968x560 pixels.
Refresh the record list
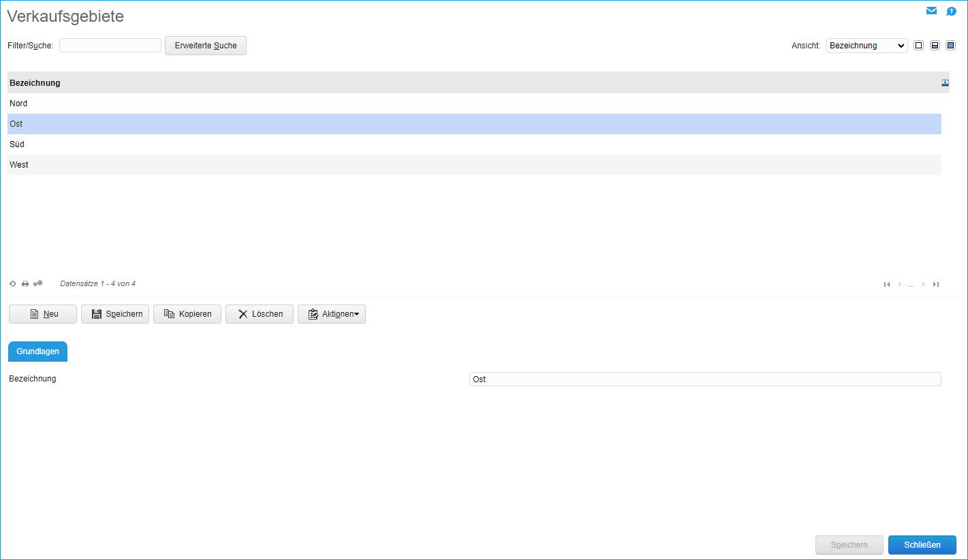pyautogui.click(x=12, y=283)
